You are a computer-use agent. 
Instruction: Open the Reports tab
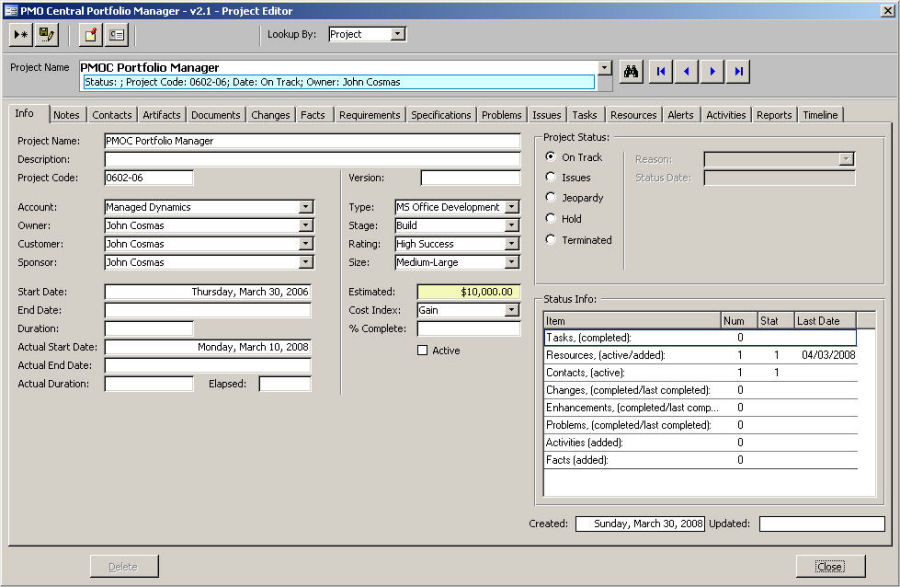pos(774,115)
